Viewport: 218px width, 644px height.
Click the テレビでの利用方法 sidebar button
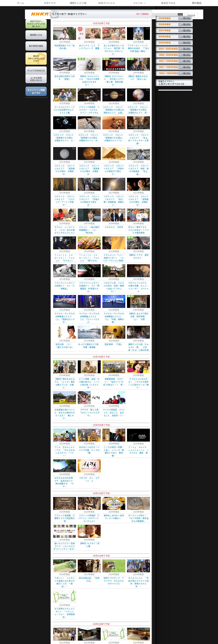pos(36,70)
